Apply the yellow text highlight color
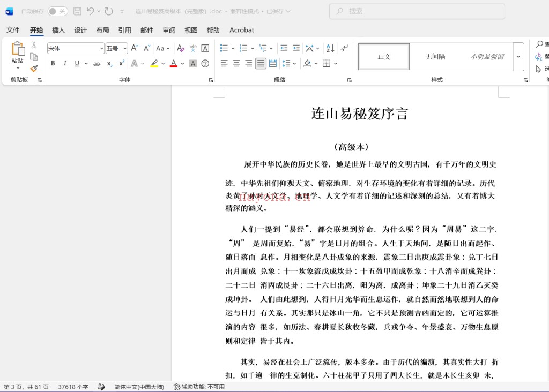The image size is (549, 392). coord(154,64)
